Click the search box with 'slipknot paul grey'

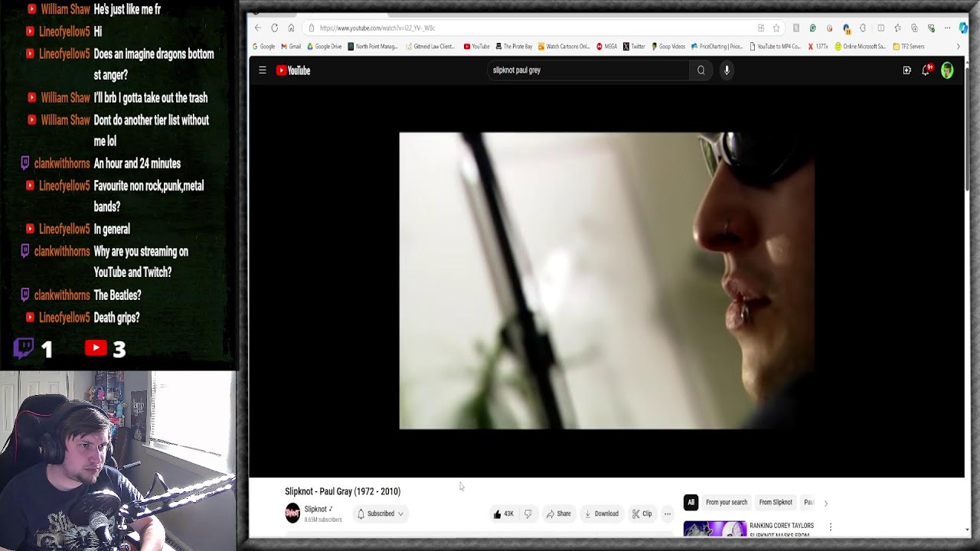(588, 70)
